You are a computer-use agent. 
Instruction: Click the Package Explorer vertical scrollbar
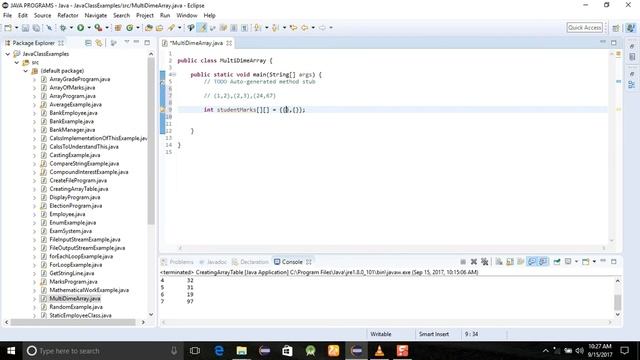point(151,141)
